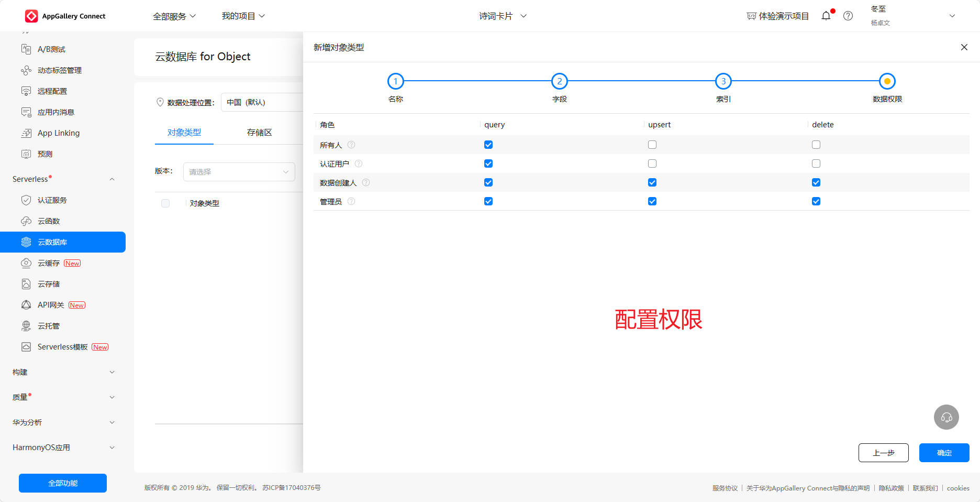Image resolution: width=980 pixels, height=502 pixels.
Task: Go to step 1 名称
Action: [x=396, y=81]
